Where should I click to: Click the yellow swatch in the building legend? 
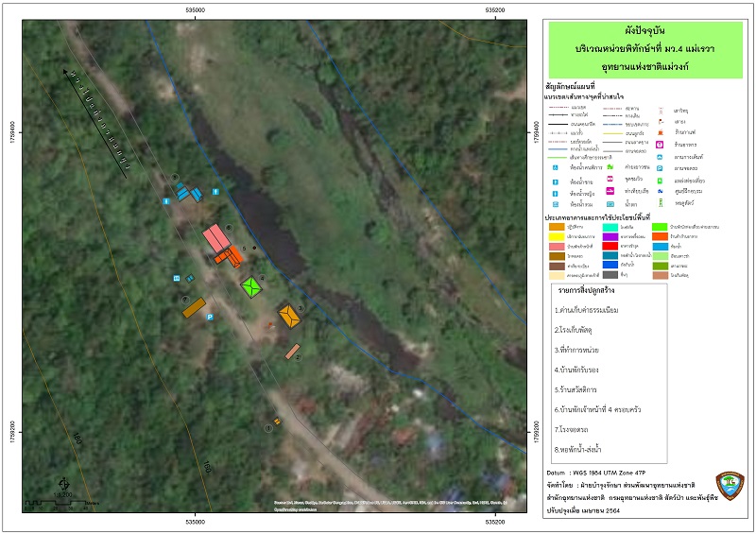point(557,236)
